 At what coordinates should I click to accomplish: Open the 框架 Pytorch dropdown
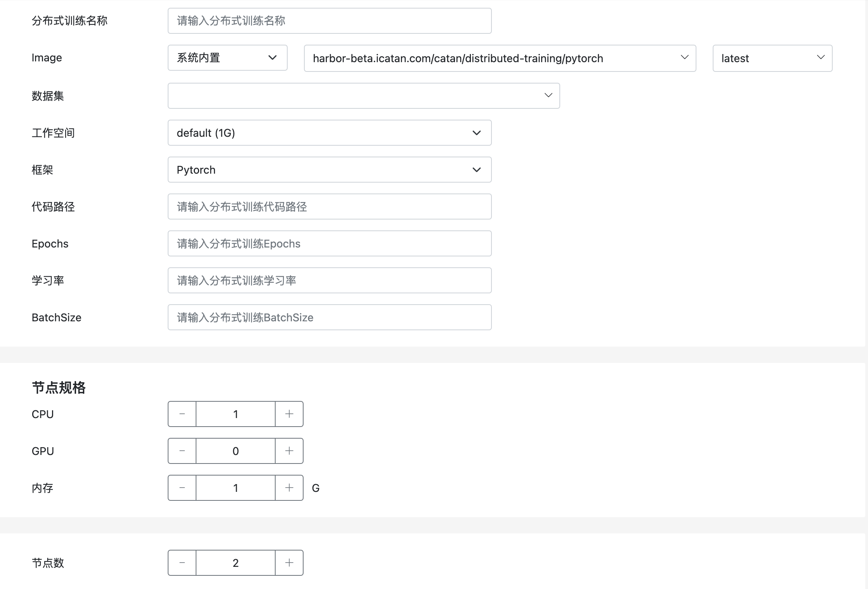click(329, 170)
